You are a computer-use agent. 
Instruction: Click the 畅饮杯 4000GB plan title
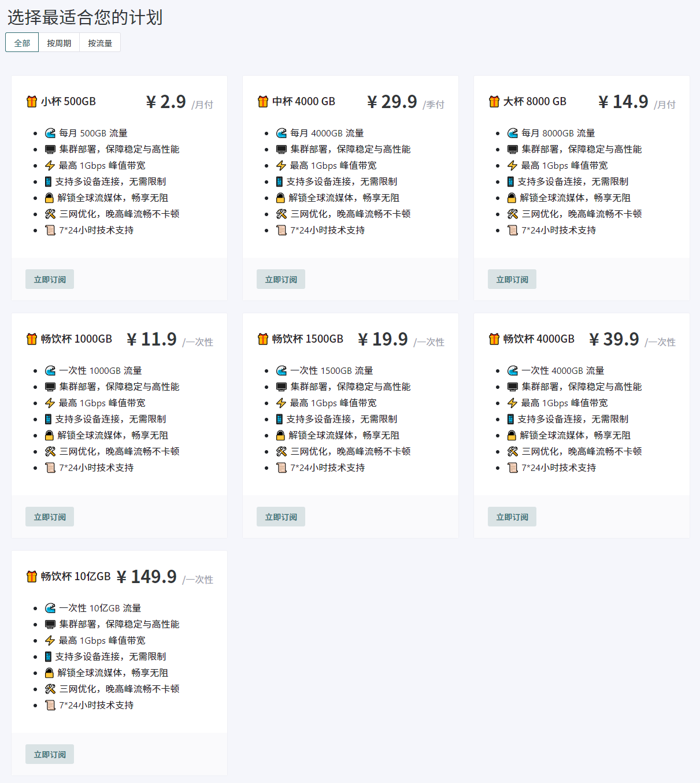click(x=539, y=339)
